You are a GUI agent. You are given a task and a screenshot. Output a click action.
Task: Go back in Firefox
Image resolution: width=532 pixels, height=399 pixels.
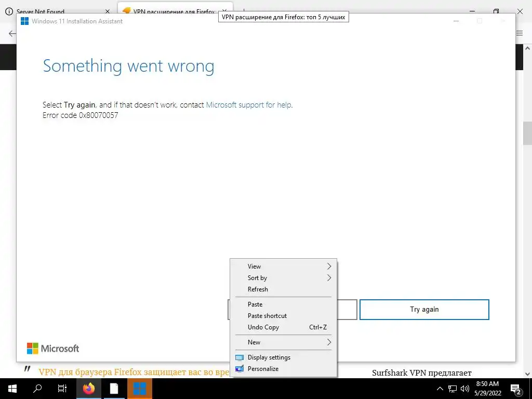[12, 33]
